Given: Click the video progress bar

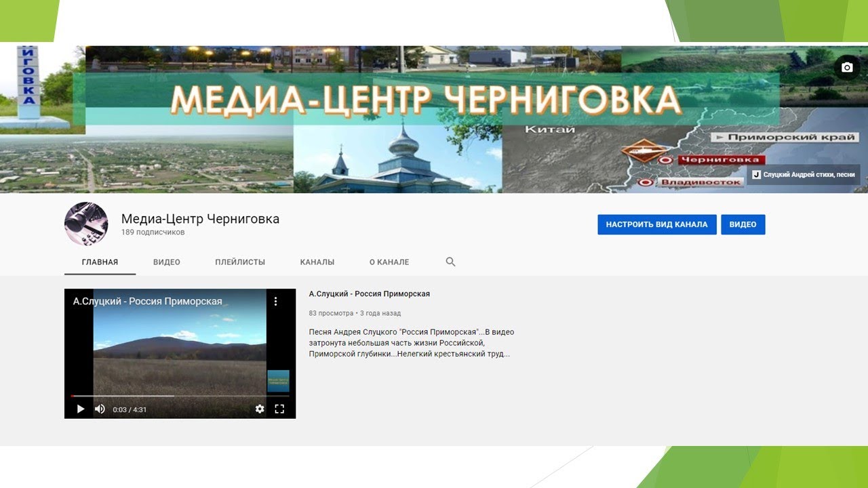Looking at the screenshot, I should click(x=180, y=396).
